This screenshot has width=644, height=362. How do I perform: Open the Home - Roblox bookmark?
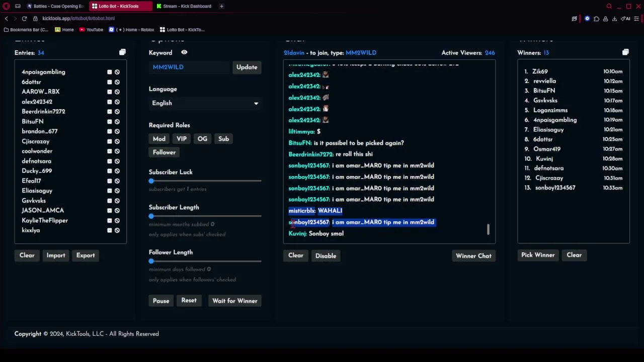[131, 30]
